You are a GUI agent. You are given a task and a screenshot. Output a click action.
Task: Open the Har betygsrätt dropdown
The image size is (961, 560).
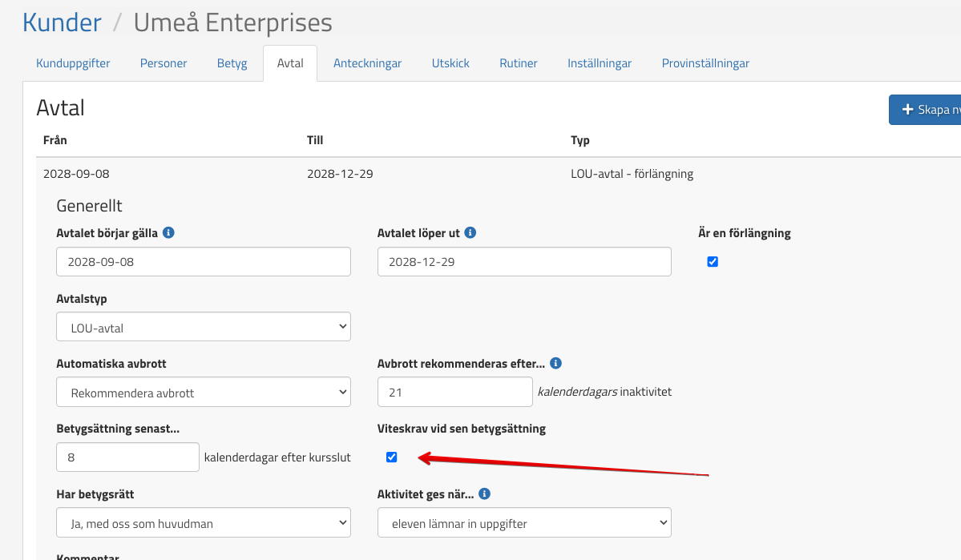tap(204, 524)
